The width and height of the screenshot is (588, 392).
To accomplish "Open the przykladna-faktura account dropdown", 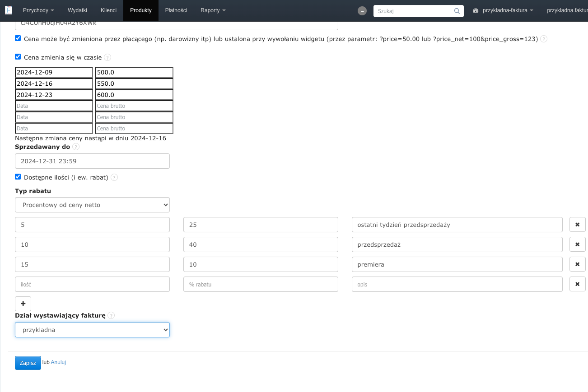I will pyautogui.click(x=508, y=10).
